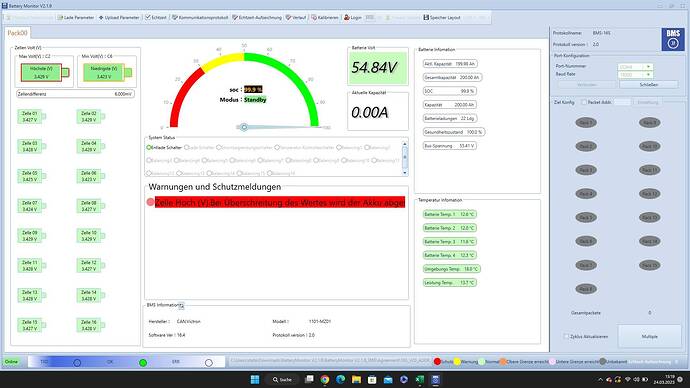
Task: Toggle the Zyklus Aktualisieren checkbox
Action: point(566,337)
